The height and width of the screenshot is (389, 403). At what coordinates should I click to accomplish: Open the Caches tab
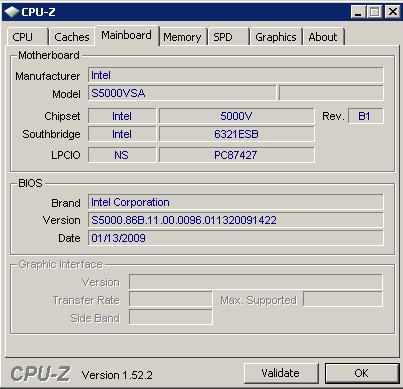click(x=72, y=37)
